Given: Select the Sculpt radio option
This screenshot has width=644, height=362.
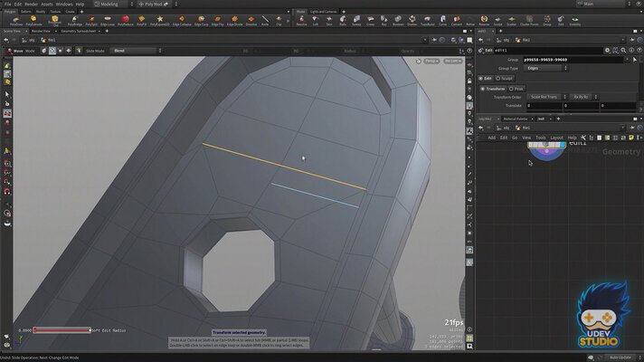Looking at the screenshot, I should (x=506, y=78).
